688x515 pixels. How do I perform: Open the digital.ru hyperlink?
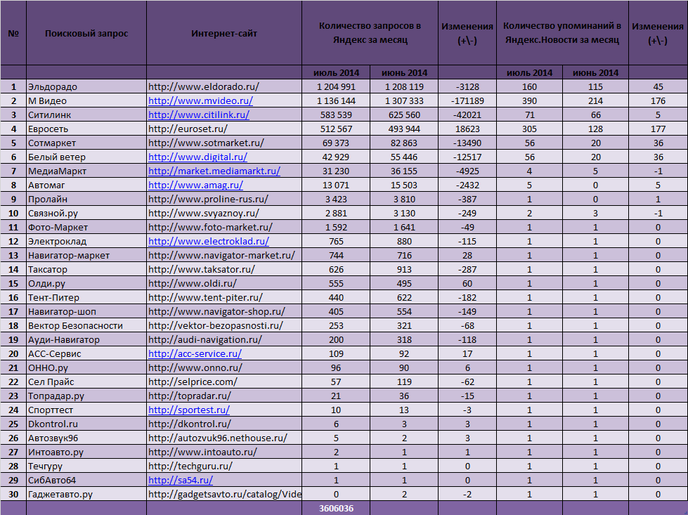pyautogui.click(x=197, y=157)
